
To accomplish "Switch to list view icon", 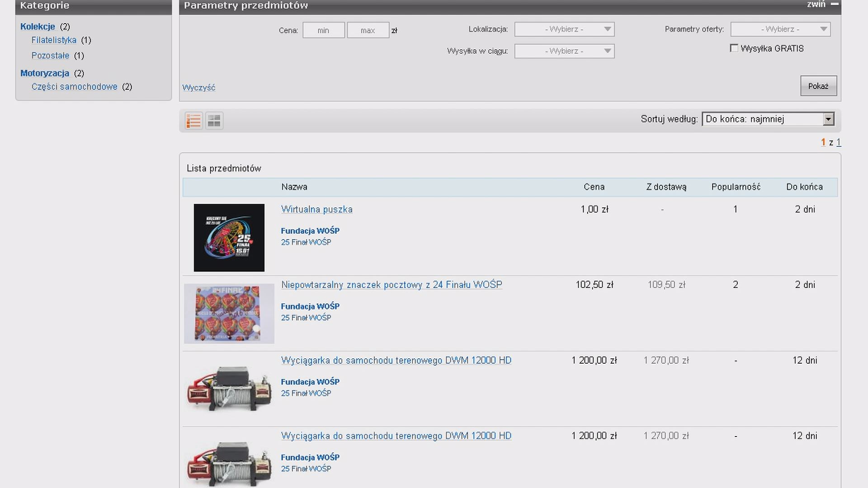I will pyautogui.click(x=193, y=121).
